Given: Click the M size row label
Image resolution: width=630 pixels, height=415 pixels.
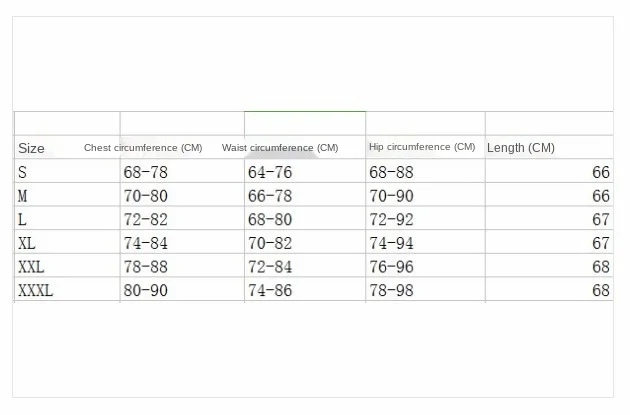Looking at the screenshot, I should click(x=23, y=196).
